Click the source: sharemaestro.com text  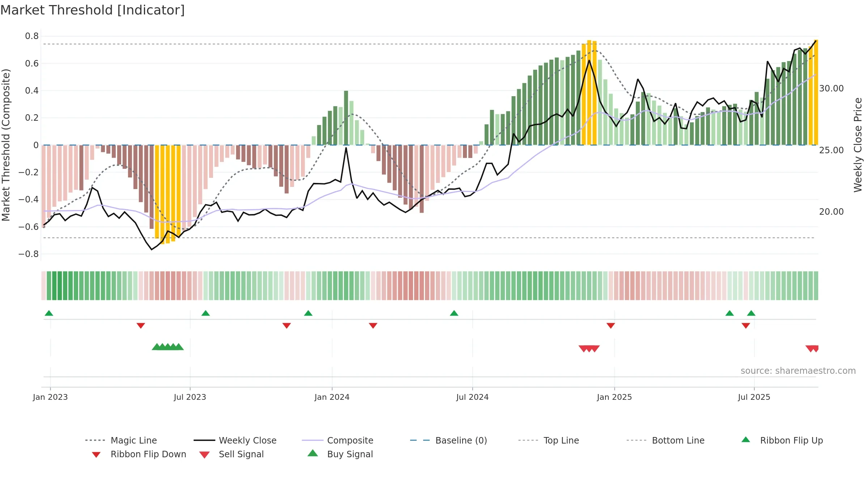coord(798,371)
